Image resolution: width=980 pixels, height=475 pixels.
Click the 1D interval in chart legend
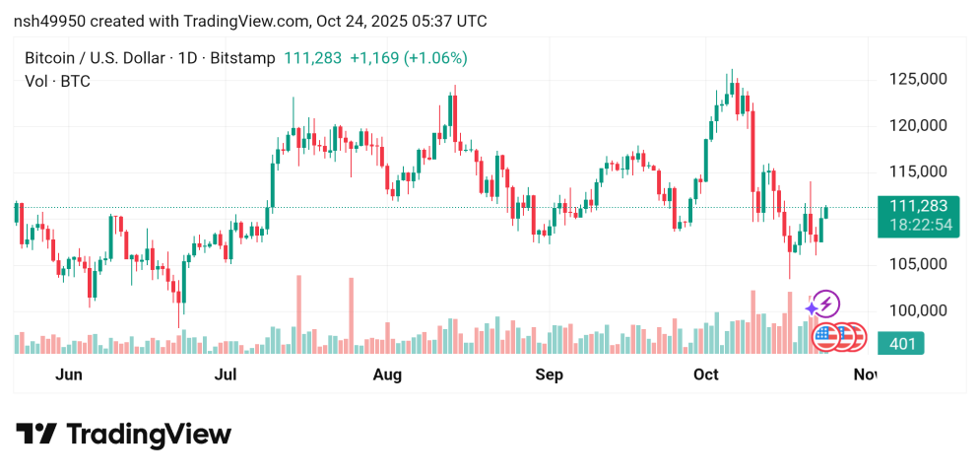[x=184, y=58]
